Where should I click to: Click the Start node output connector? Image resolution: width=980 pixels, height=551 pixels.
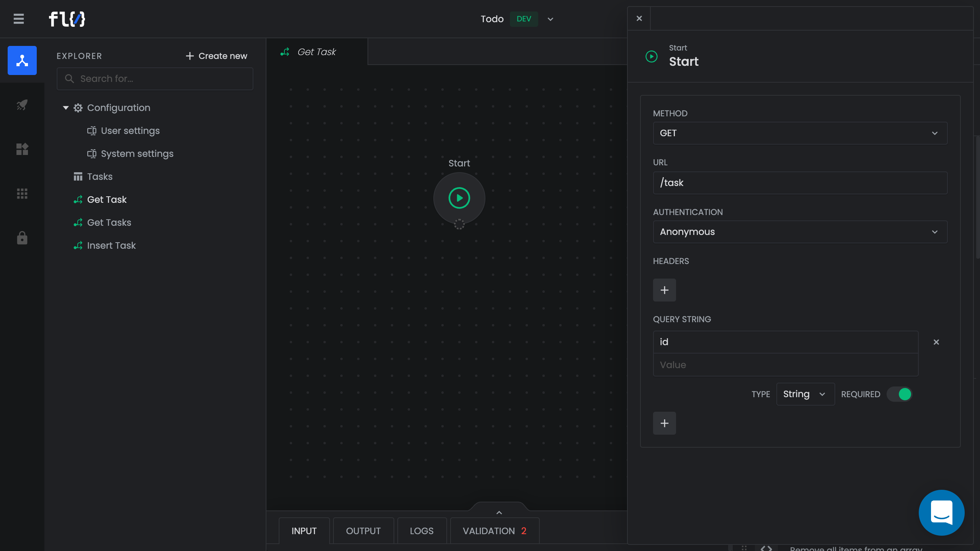pos(459,224)
